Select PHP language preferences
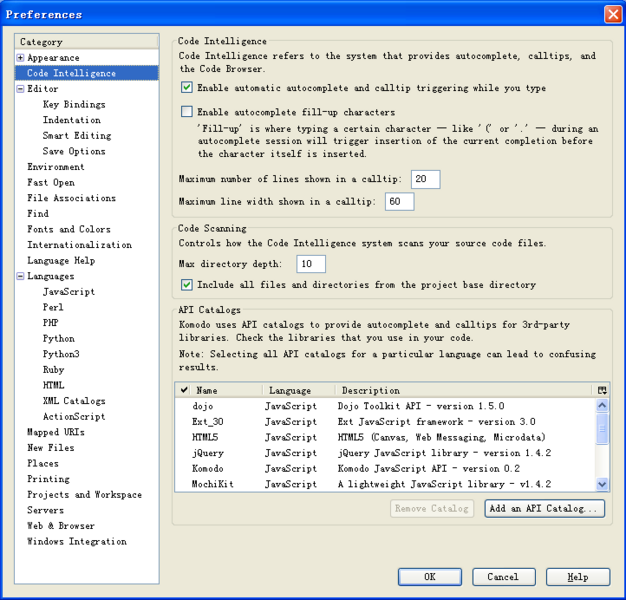 coord(51,323)
